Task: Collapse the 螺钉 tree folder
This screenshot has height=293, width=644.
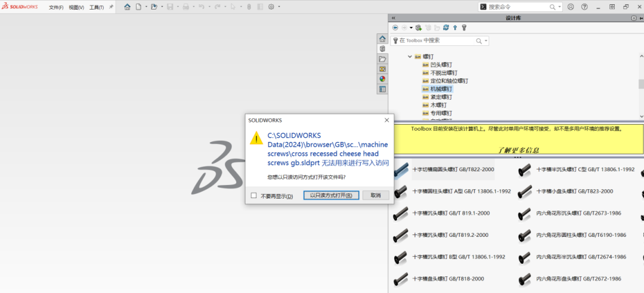Action: click(x=410, y=57)
